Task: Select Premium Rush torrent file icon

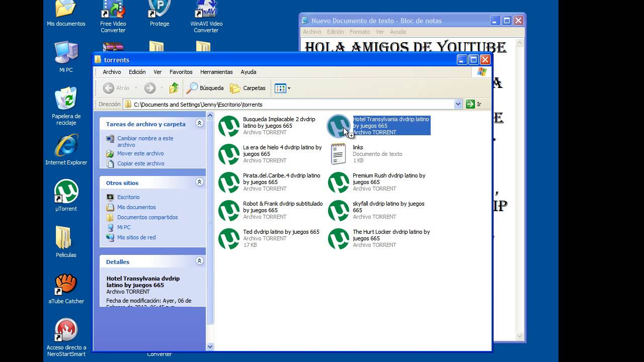Action: pos(339,183)
